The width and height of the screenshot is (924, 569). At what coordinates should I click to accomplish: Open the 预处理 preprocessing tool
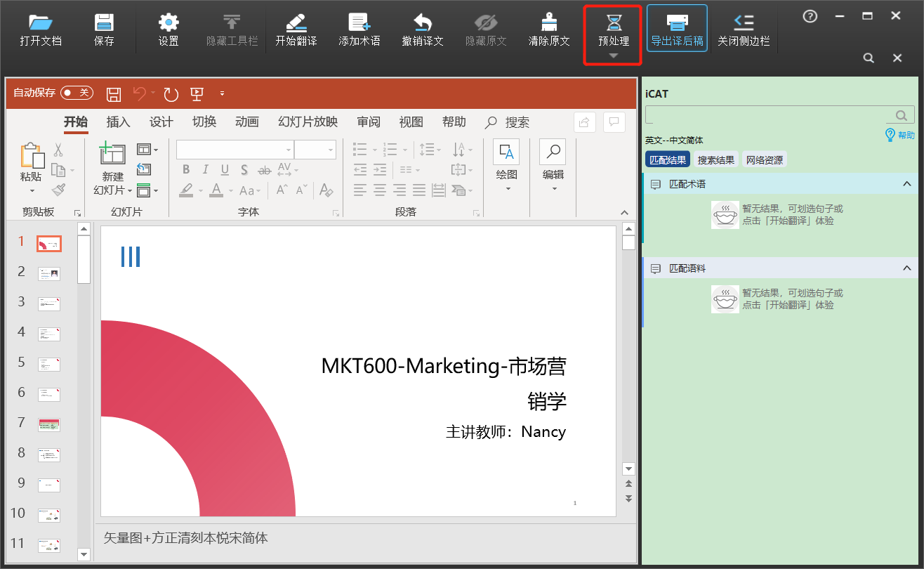613,34
